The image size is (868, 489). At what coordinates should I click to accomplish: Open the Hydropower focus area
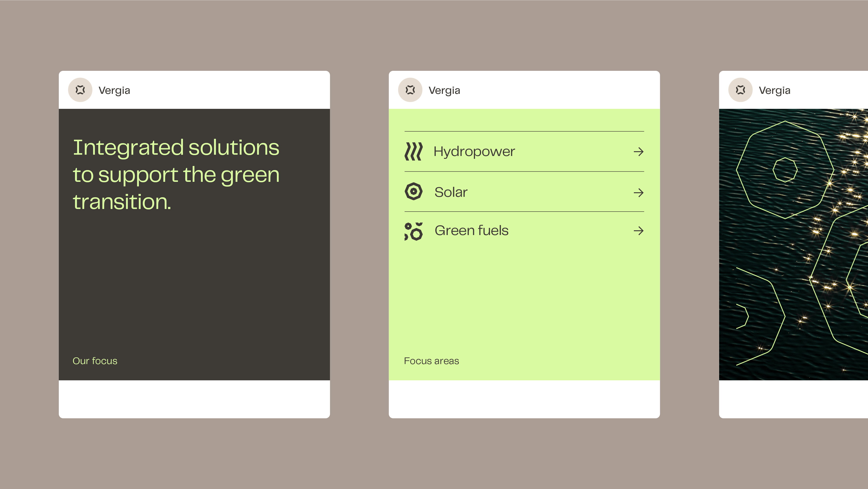pyautogui.click(x=524, y=151)
